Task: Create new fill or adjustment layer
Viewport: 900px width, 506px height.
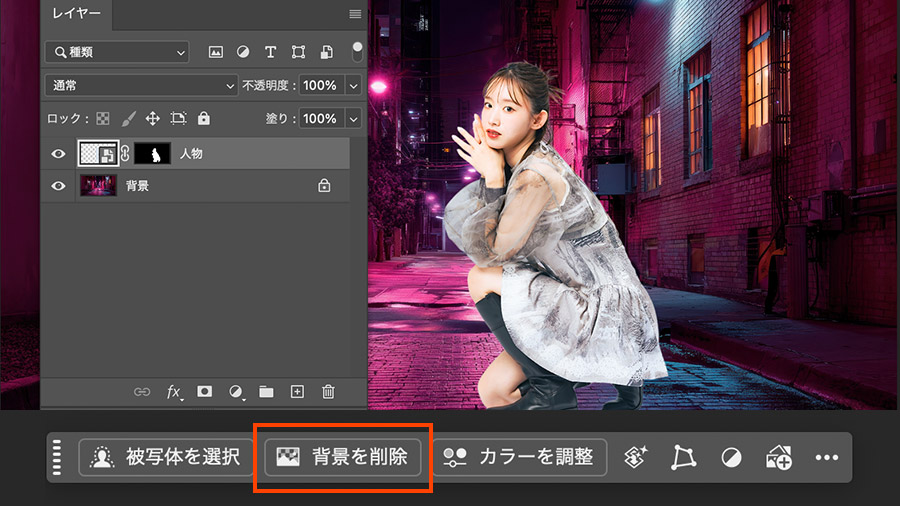Action: (236, 392)
